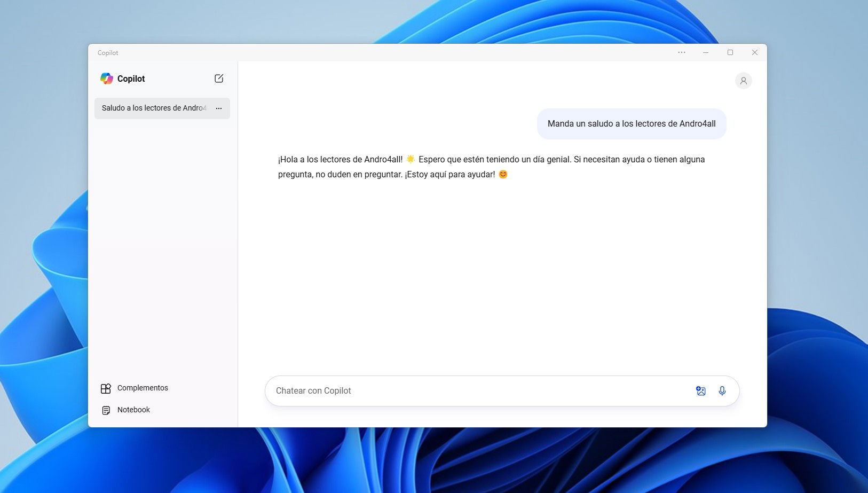868x493 pixels.
Task: Open options for Saludo a los lectores chat
Action: coord(219,108)
